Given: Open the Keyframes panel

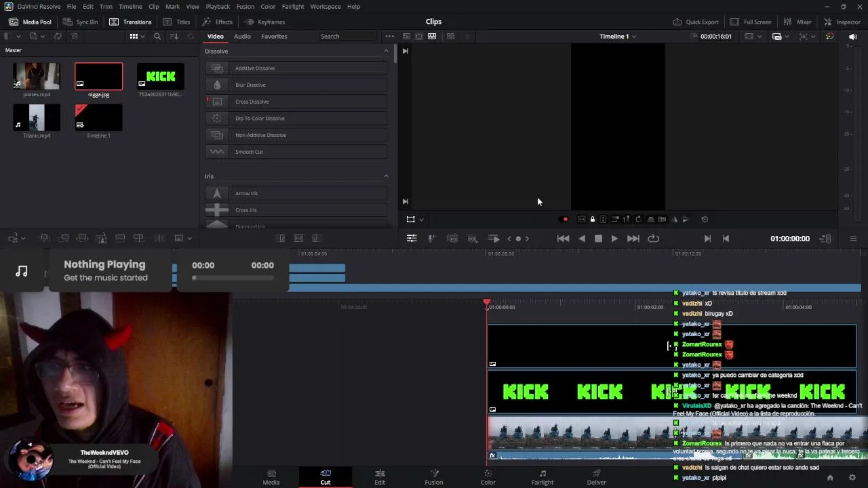Looking at the screenshot, I should pos(264,22).
